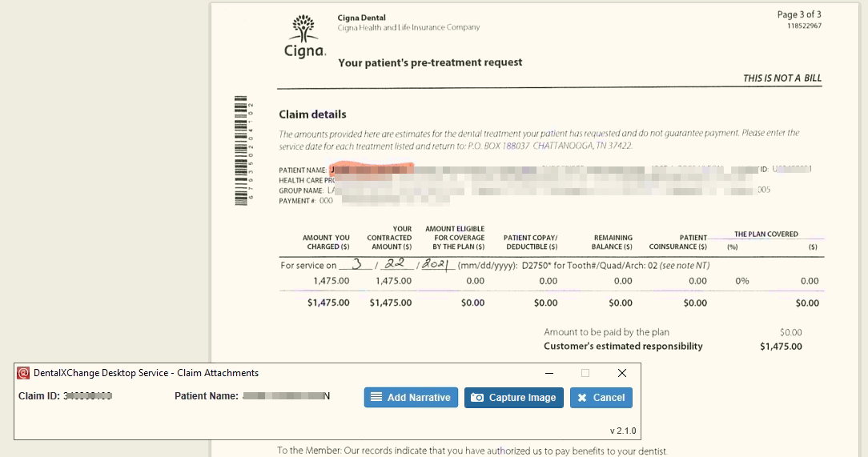868x457 pixels.
Task: Cancel the claim attachment dialog
Action: pos(601,397)
